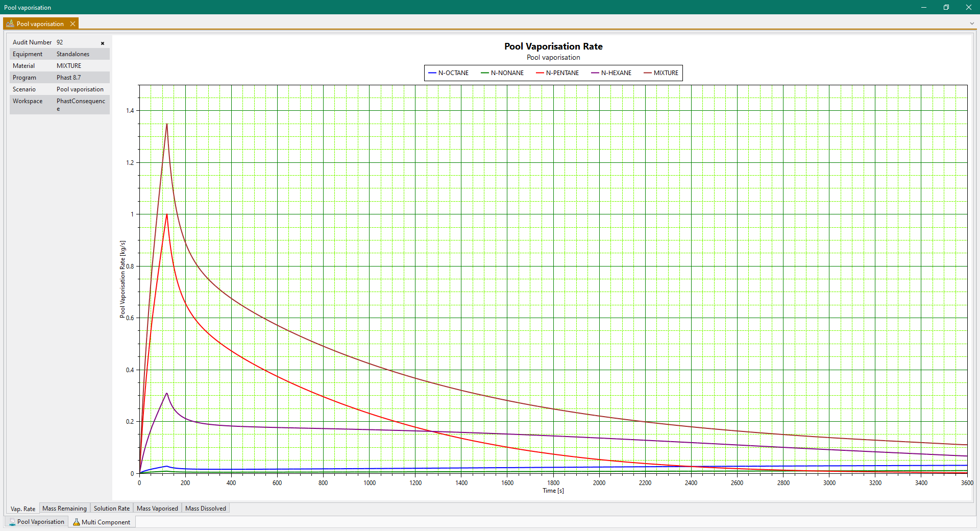Open the Solution Rate tab
The width and height of the screenshot is (980, 531).
pos(111,509)
